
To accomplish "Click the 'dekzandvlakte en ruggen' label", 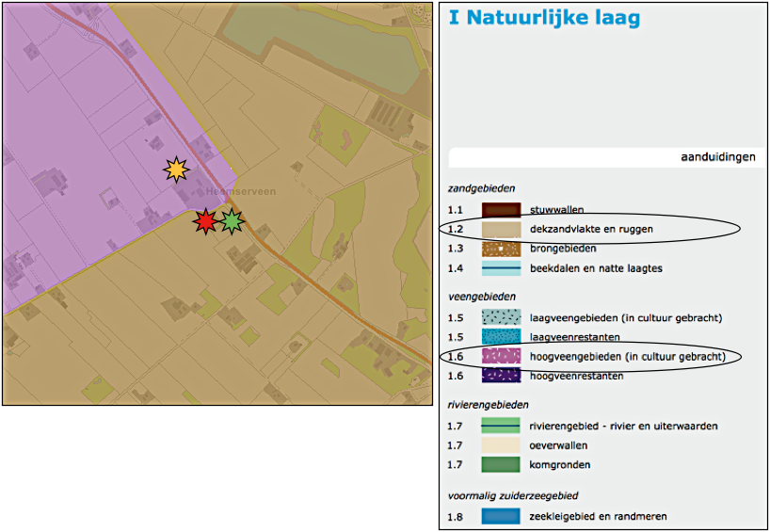I will [x=591, y=230].
